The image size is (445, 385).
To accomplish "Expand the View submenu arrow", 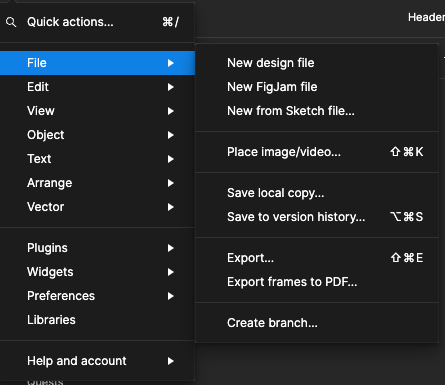I will click(x=171, y=111).
